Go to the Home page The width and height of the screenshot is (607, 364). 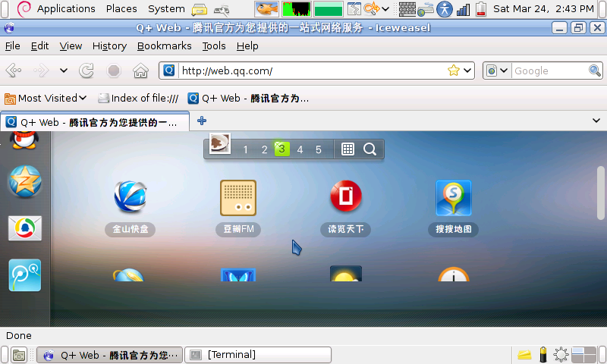coord(140,71)
